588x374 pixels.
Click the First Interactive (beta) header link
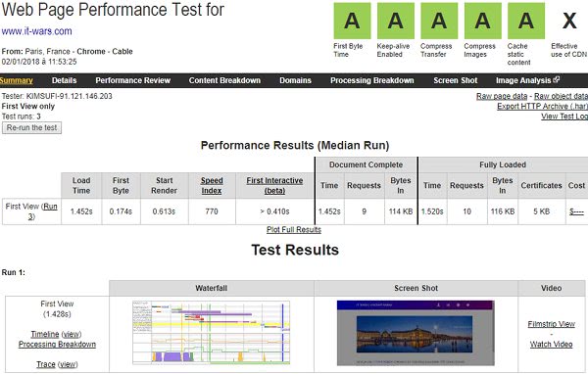(274, 185)
